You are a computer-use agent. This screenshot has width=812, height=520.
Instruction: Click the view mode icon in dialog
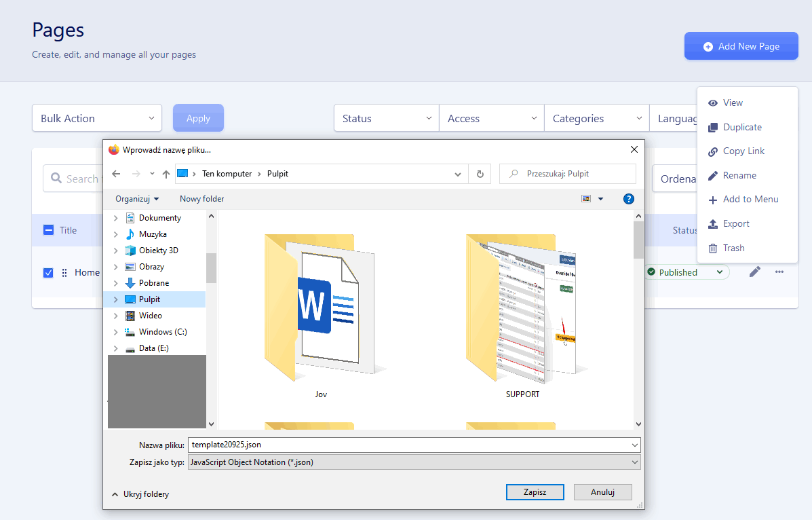coord(586,199)
